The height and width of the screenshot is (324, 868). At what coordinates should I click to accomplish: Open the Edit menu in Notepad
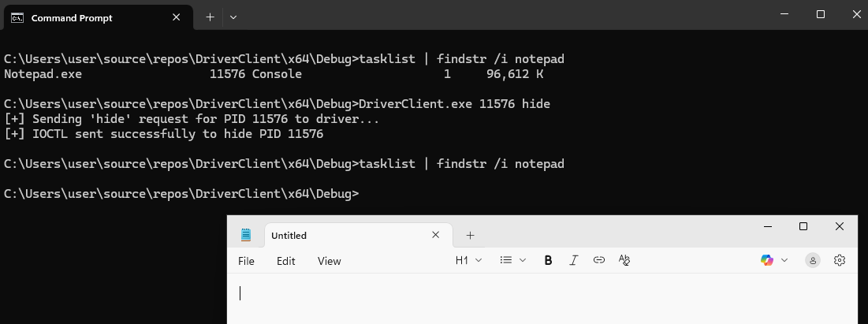285,261
